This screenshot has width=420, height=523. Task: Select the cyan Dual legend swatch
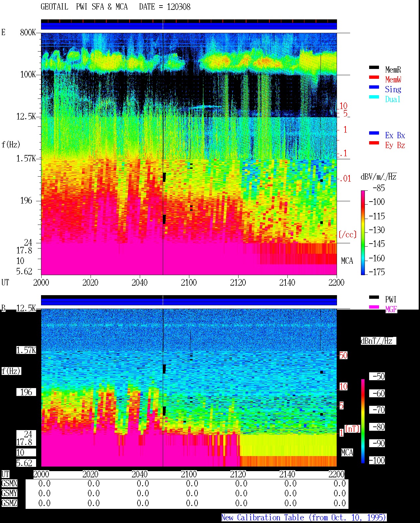[374, 97]
